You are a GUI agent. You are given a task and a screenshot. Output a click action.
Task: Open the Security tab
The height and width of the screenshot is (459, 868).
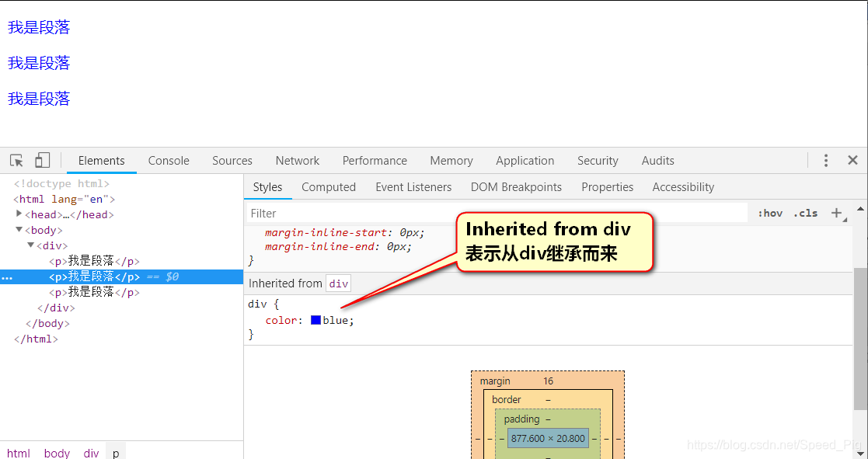[598, 160]
